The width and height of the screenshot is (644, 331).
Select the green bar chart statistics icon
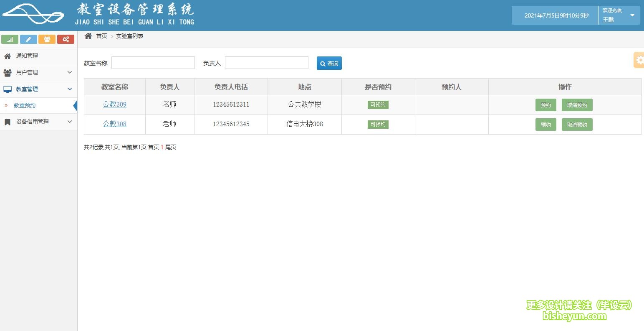click(10, 39)
